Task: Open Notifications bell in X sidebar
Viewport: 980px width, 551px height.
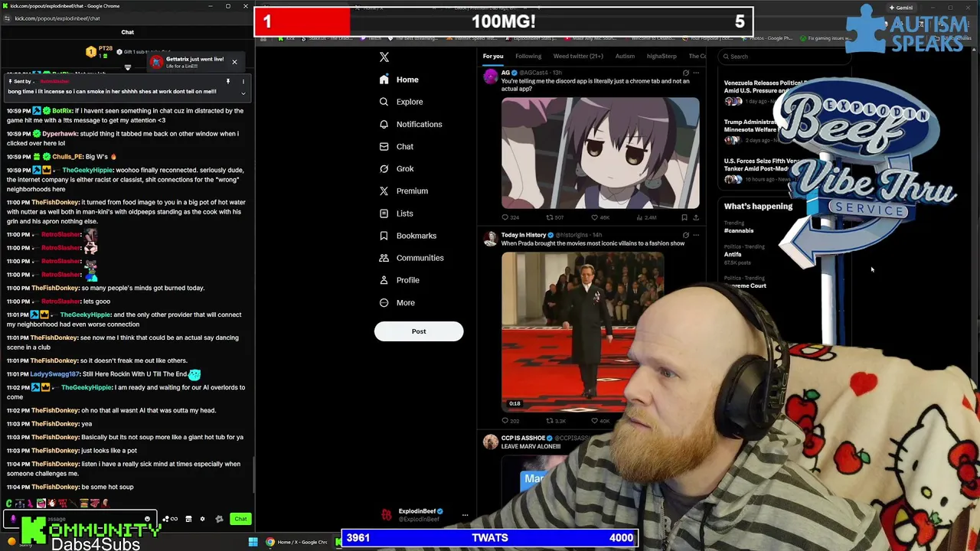Action: 384,124
